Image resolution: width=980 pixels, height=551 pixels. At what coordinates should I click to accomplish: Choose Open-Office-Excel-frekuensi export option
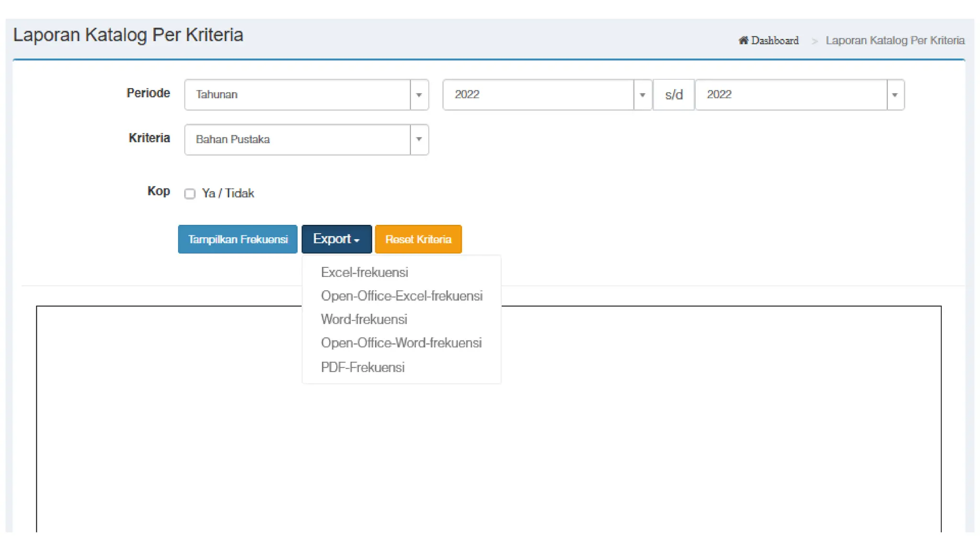[x=401, y=296]
